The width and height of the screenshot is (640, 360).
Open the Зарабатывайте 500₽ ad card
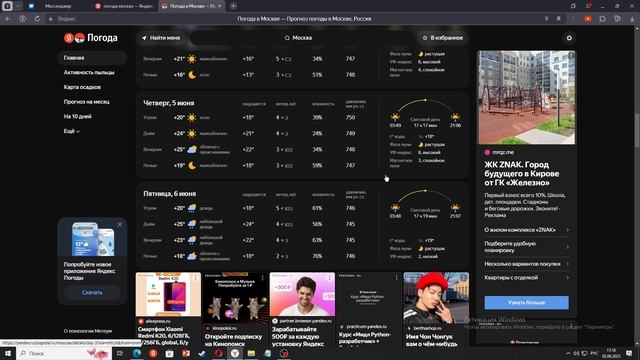[x=302, y=309]
